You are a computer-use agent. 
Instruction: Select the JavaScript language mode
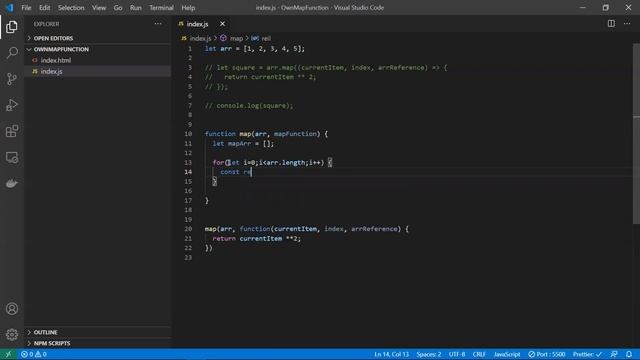click(507, 354)
